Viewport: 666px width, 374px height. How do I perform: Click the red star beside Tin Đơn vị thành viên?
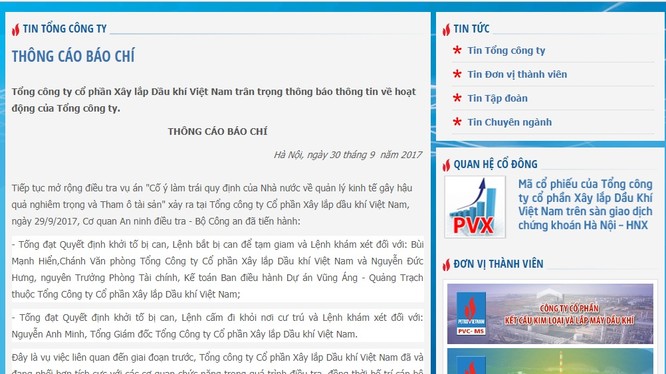click(x=457, y=74)
